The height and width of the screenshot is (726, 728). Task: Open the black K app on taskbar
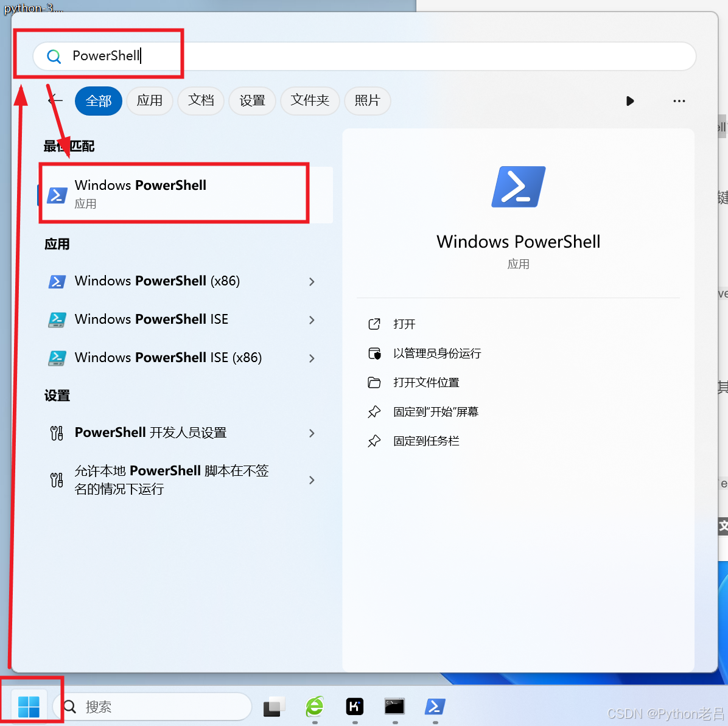(355, 707)
